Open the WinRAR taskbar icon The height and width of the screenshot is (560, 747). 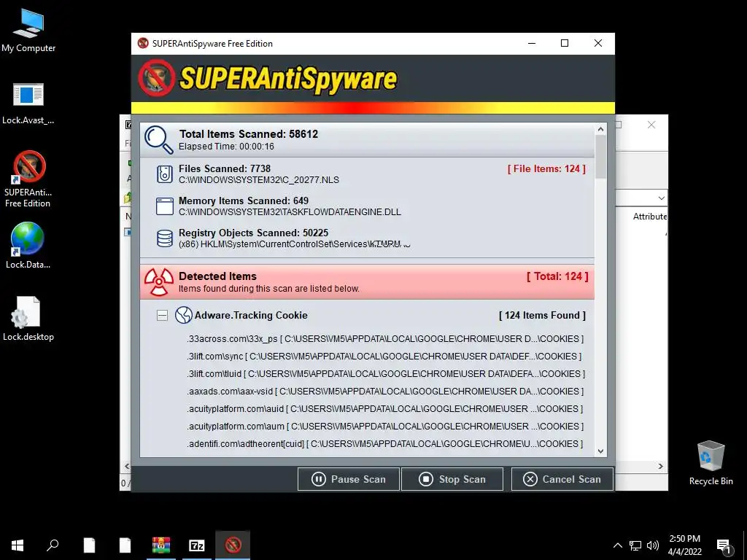(161, 545)
